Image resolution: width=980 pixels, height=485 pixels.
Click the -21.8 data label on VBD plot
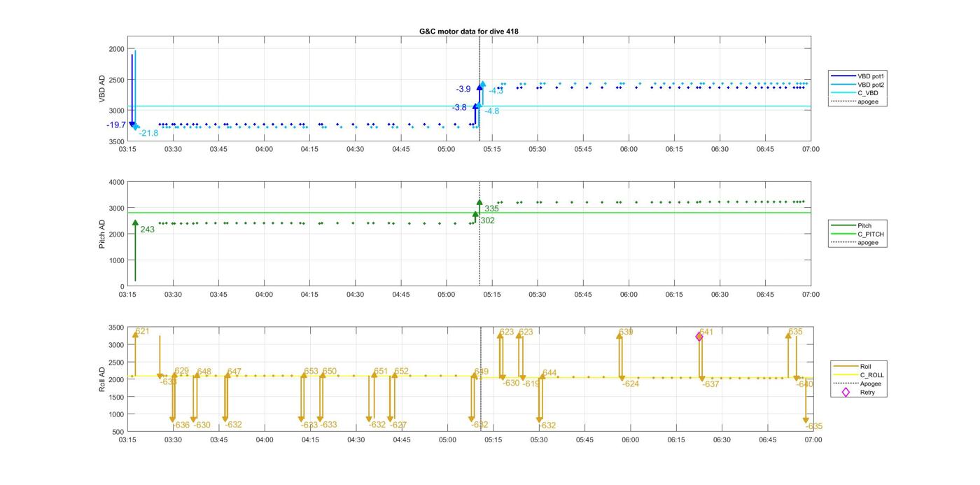148,133
